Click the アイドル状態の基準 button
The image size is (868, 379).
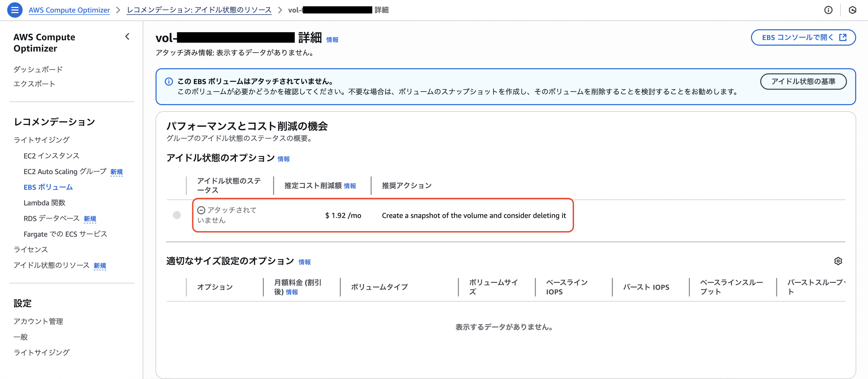coord(803,82)
